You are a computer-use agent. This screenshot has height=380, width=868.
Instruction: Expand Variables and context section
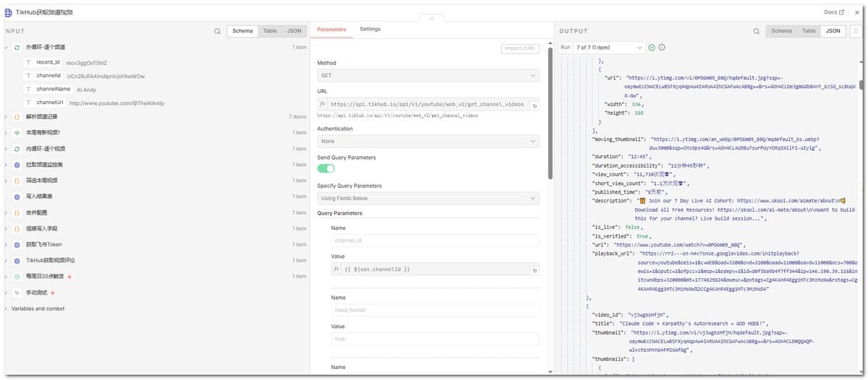6,308
